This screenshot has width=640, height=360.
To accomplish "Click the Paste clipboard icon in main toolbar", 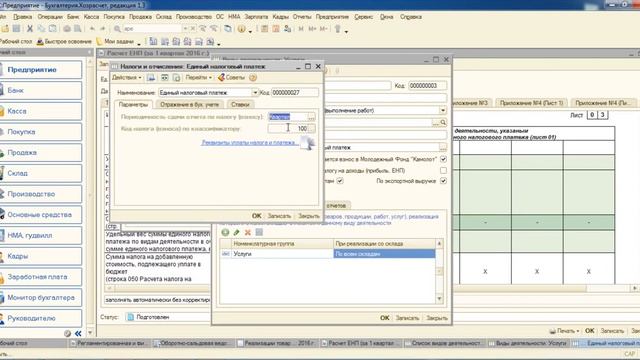I will click(x=53, y=29).
